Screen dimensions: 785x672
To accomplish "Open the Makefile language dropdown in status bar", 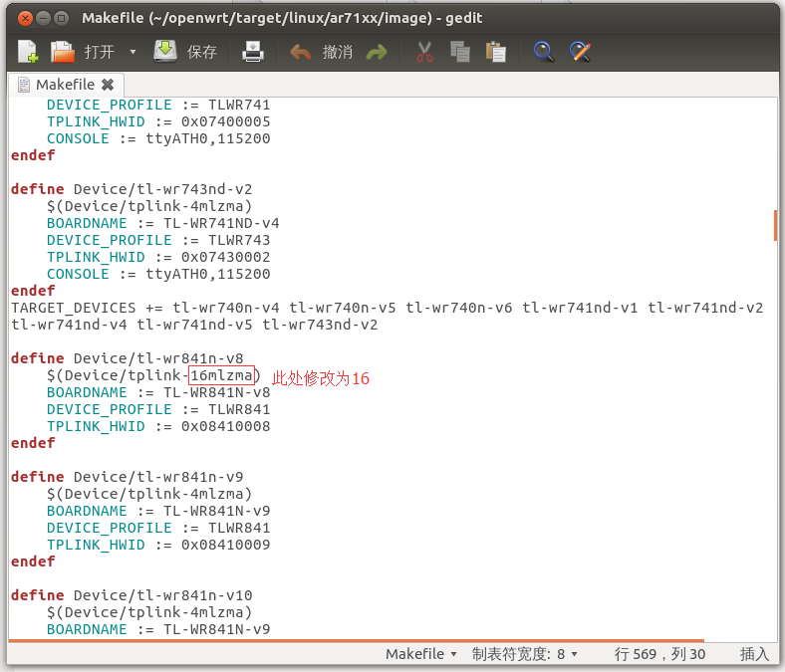I will pos(421,654).
